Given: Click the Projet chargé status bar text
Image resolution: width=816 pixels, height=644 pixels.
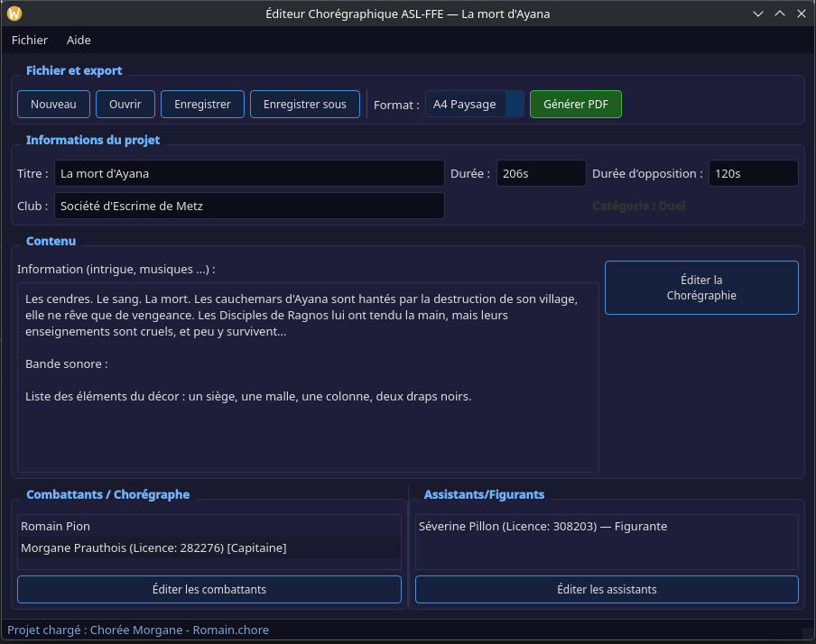Looking at the screenshot, I should pyautogui.click(x=138, y=630).
